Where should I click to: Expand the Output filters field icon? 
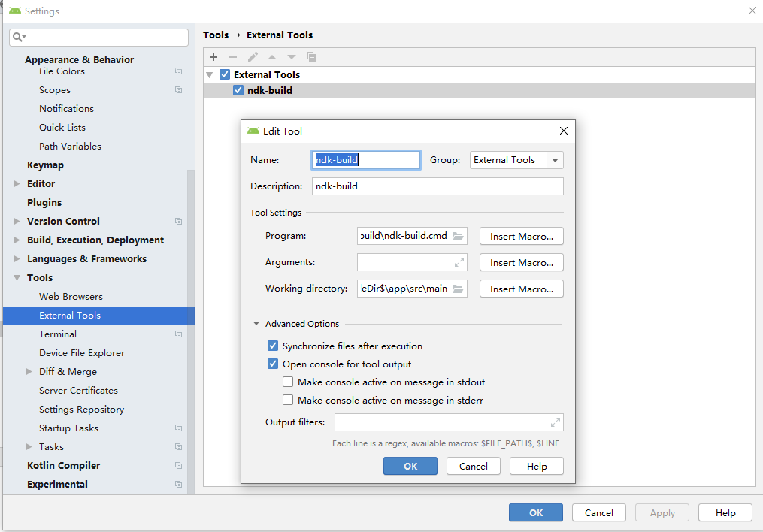pyautogui.click(x=556, y=422)
